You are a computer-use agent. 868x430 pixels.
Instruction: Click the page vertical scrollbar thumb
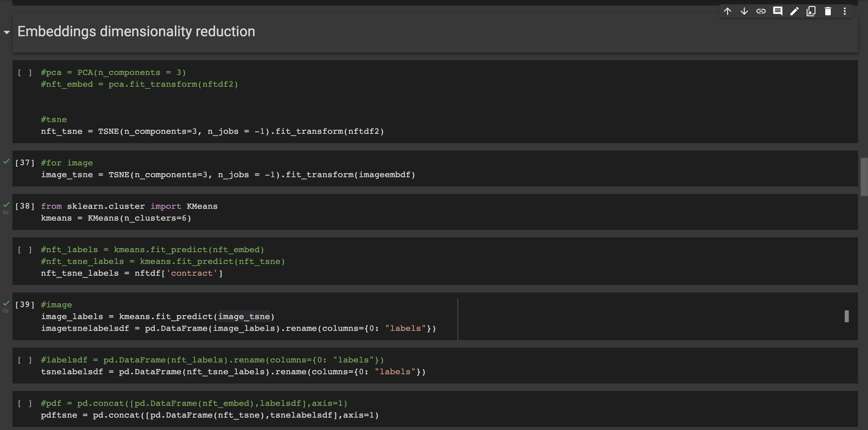(x=864, y=177)
